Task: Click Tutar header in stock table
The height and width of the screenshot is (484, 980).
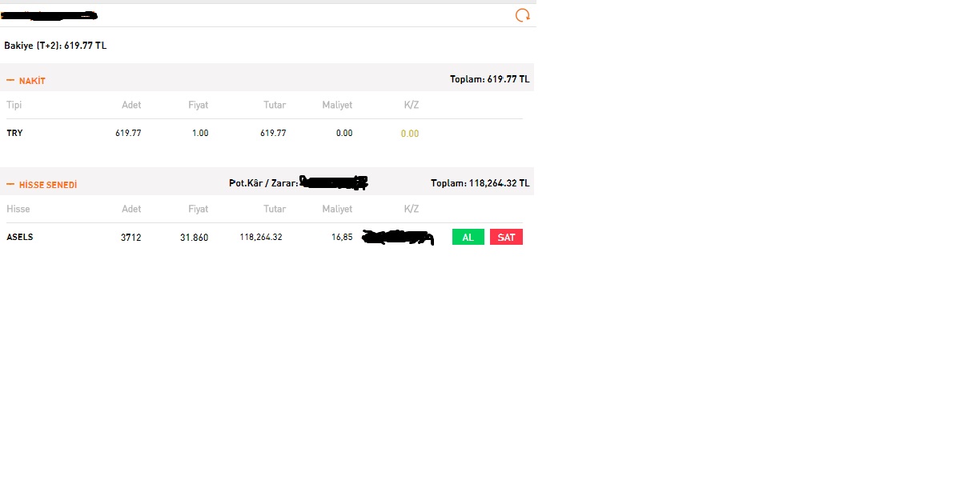Action: (x=275, y=209)
